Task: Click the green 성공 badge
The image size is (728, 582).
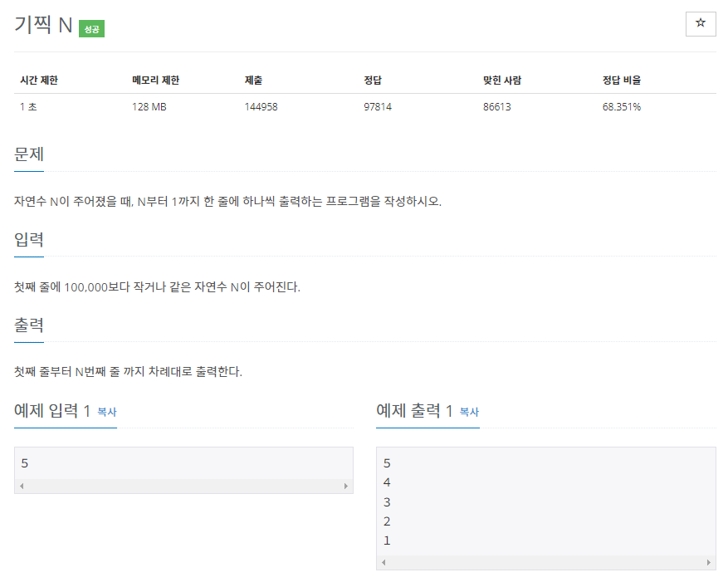Action: click(x=91, y=29)
